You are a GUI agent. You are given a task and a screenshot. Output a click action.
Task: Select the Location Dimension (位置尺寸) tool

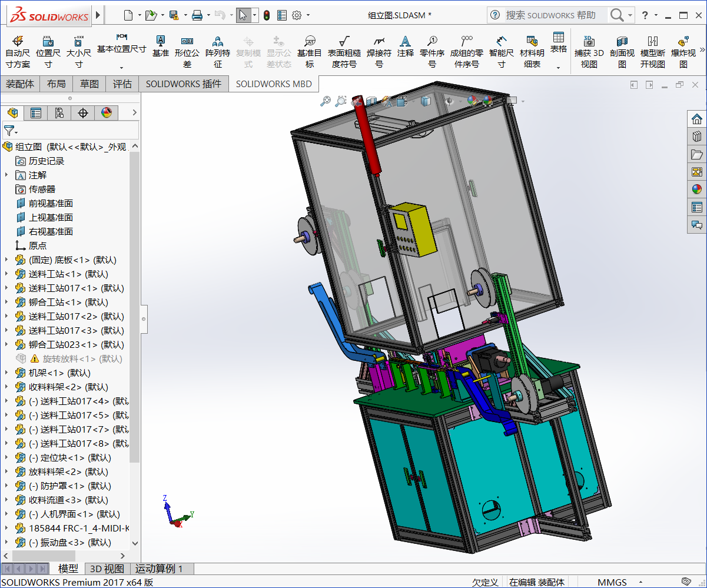point(48,51)
